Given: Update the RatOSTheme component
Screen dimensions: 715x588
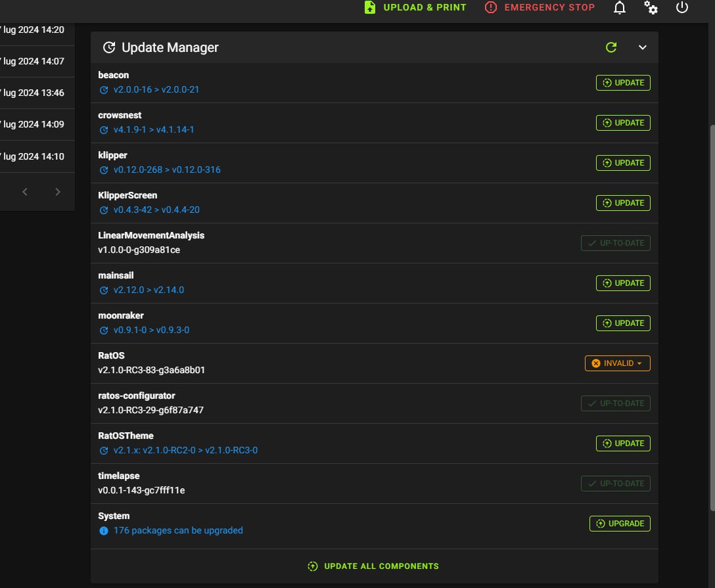Looking at the screenshot, I should coord(623,444).
